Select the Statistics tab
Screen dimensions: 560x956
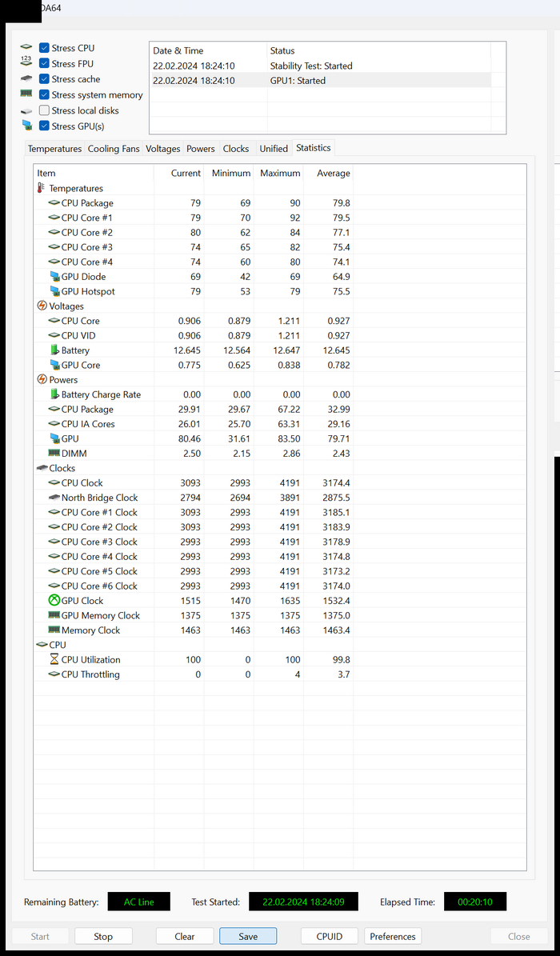point(314,147)
